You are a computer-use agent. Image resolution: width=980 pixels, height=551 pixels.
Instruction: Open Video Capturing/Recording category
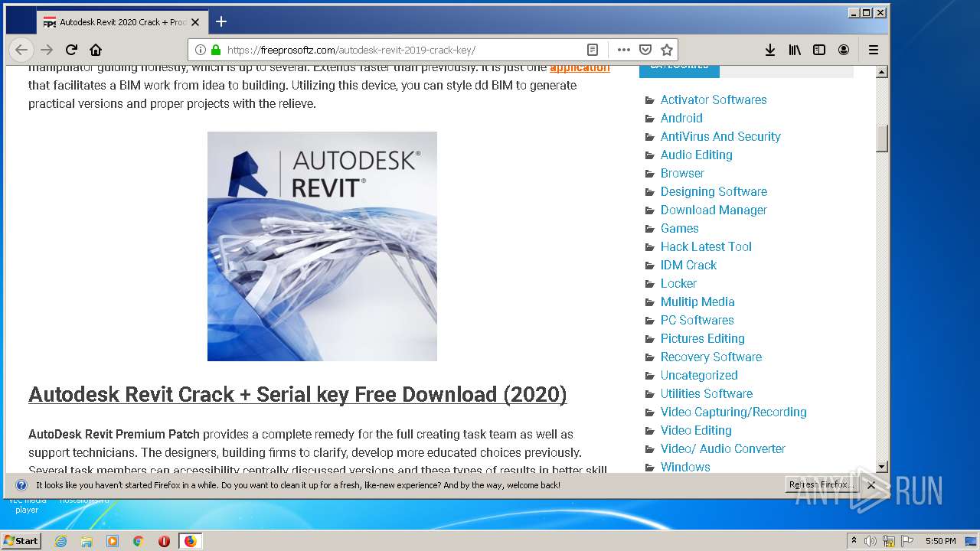(x=733, y=412)
